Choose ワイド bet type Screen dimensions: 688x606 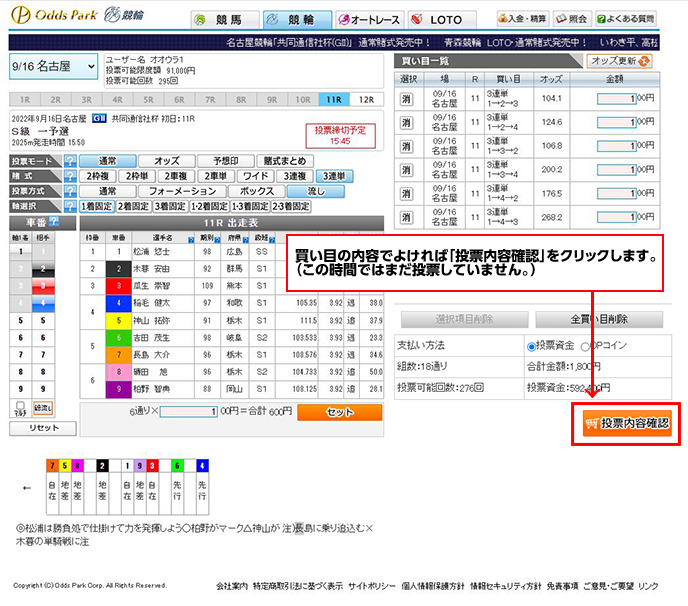pos(255,176)
